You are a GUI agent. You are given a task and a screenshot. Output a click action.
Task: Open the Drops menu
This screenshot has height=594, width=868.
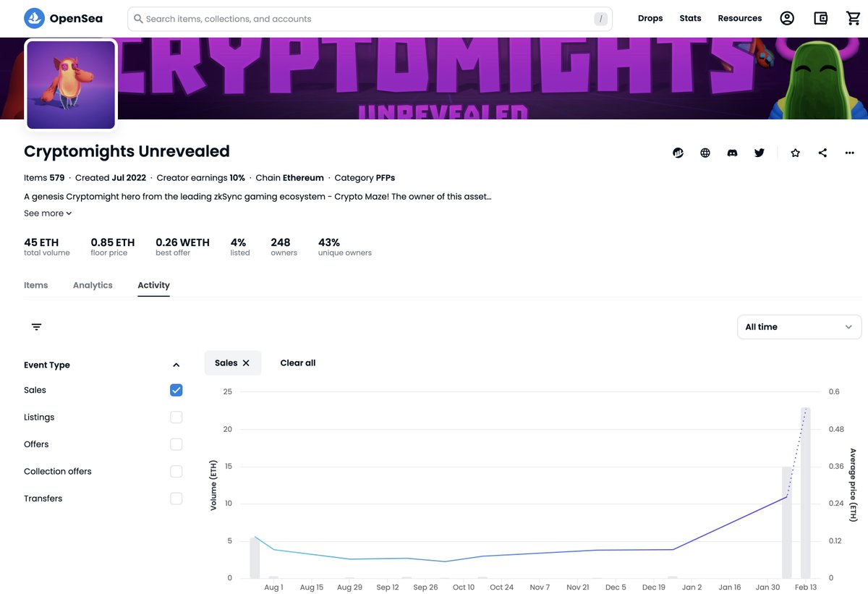650,18
